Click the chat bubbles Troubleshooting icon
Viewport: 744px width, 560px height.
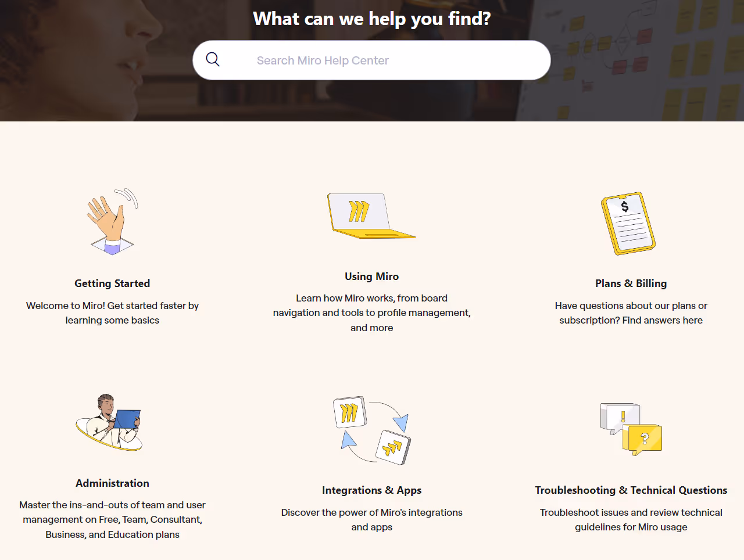coord(631,429)
